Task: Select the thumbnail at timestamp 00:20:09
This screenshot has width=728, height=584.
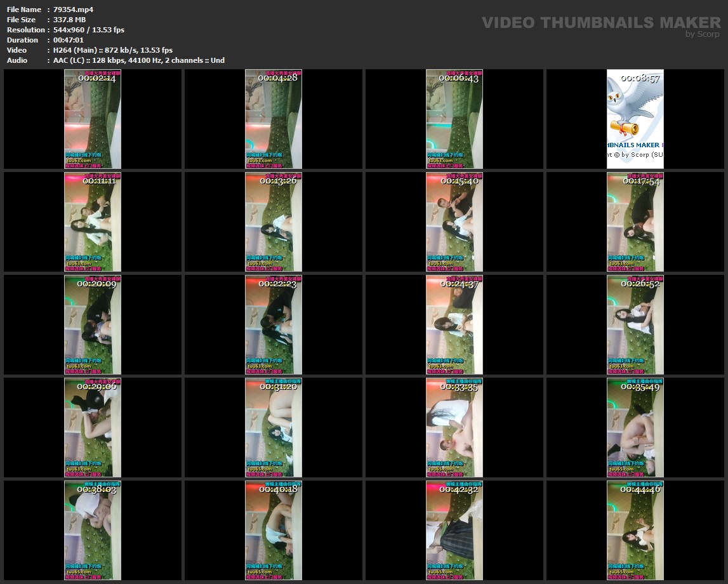Action: coord(93,324)
